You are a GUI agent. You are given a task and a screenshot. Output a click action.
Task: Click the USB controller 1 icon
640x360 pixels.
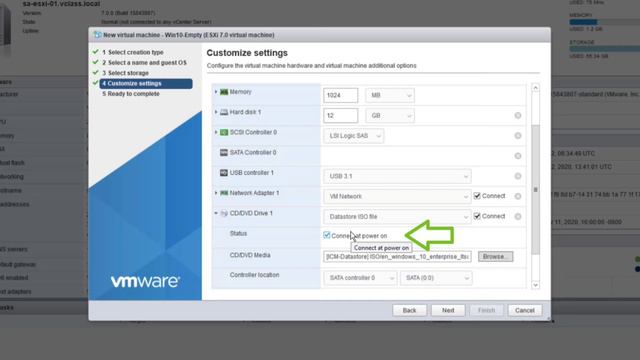pyautogui.click(x=224, y=173)
